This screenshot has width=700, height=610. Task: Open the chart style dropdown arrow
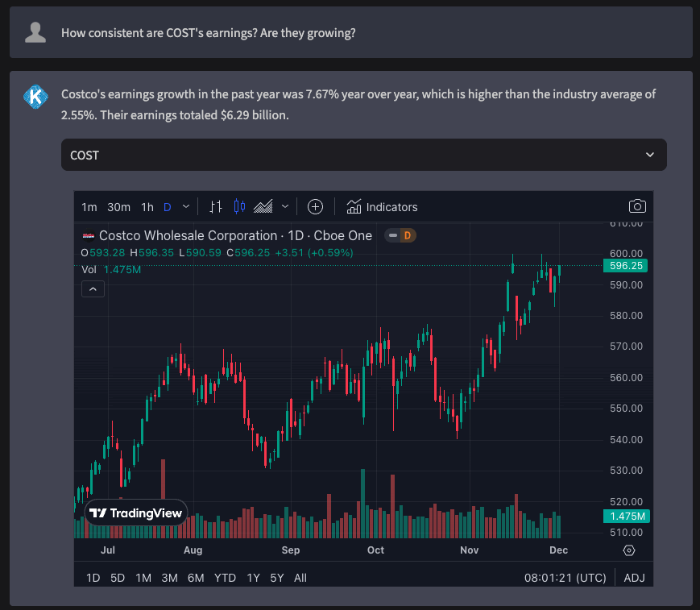284,207
